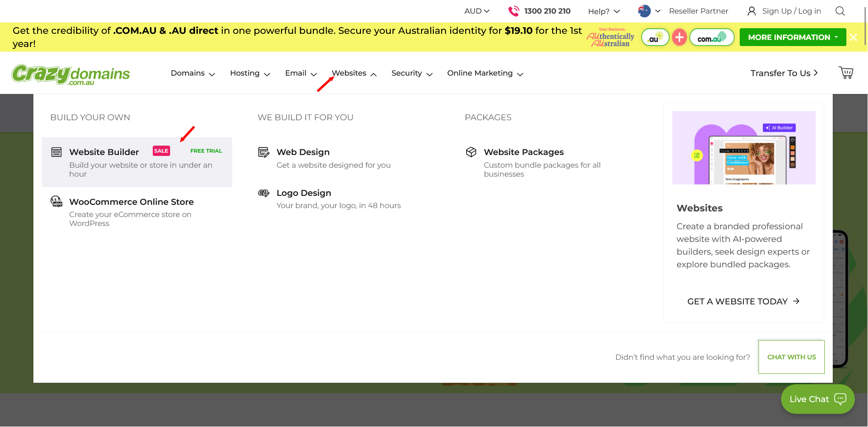Click the FREE TRIAL label

coord(206,151)
